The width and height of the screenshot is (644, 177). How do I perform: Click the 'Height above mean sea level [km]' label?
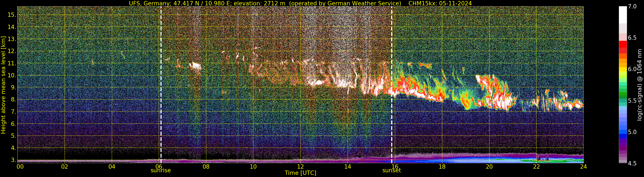pos(3,85)
